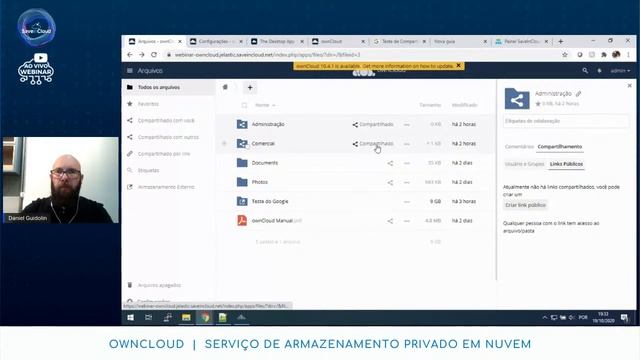This screenshot has width=640, height=360.
Task: Open more actions menu for Administração row
Action: pos(407,124)
